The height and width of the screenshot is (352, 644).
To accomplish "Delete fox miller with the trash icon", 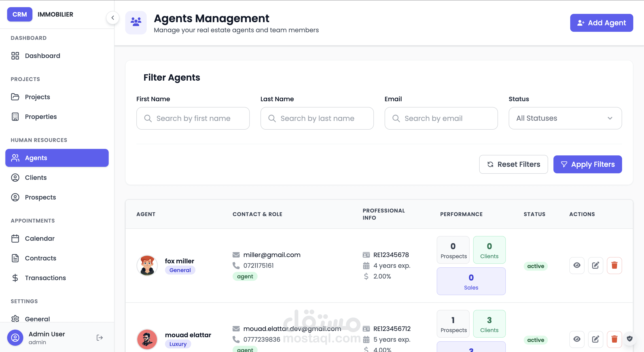I will (x=614, y=265).
